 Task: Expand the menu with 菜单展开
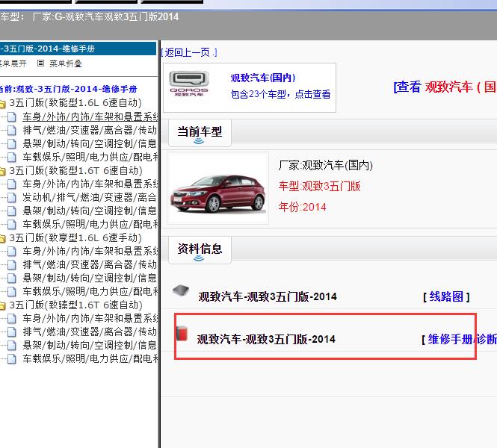click(x=13, y=63)
